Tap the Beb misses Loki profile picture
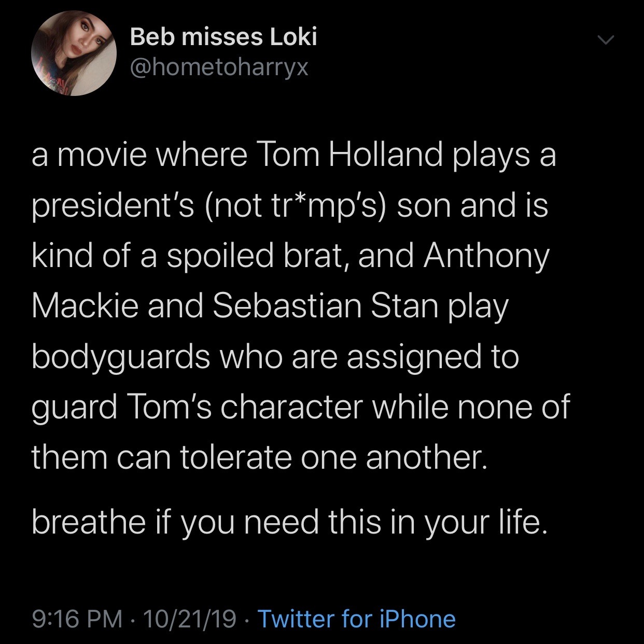 point(73,53)
